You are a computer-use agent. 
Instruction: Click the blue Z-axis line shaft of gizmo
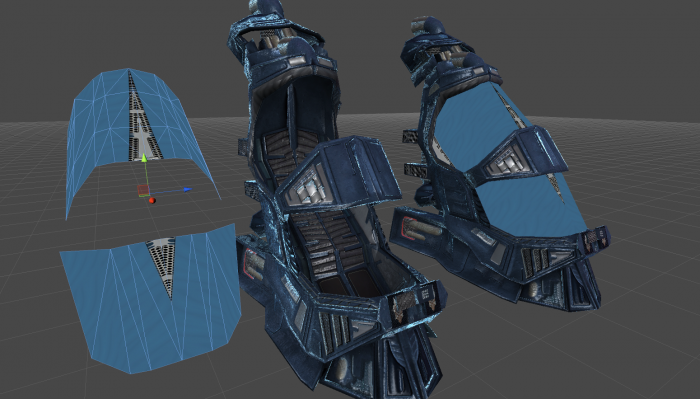pos(166,191)
